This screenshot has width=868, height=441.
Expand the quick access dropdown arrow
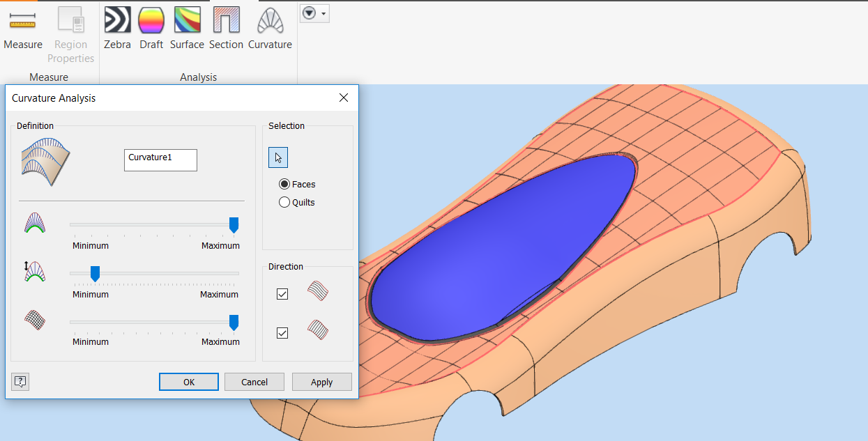[323, 13]
